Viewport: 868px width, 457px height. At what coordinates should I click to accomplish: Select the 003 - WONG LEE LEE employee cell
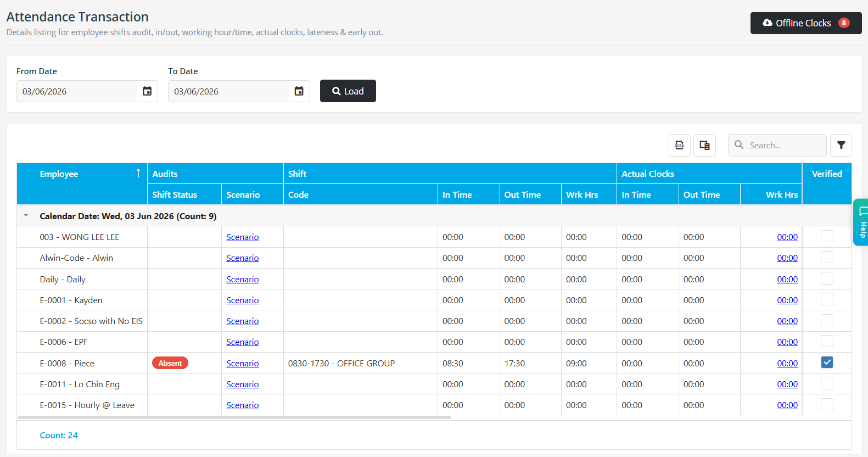pyautogui.click(x=82, y=237)
